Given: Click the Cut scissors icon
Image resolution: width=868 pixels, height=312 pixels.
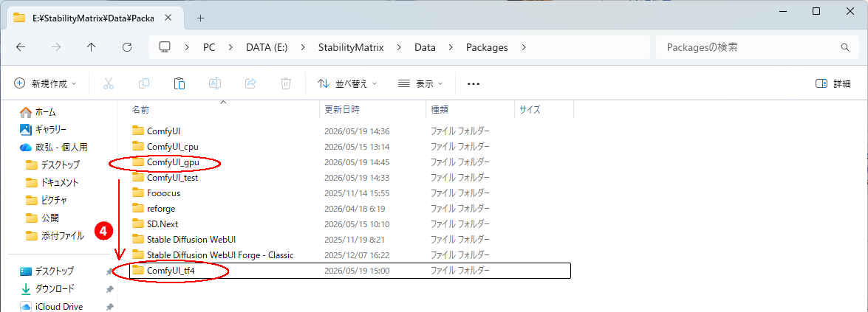Looking at the screenshot, I should [109, 83].
